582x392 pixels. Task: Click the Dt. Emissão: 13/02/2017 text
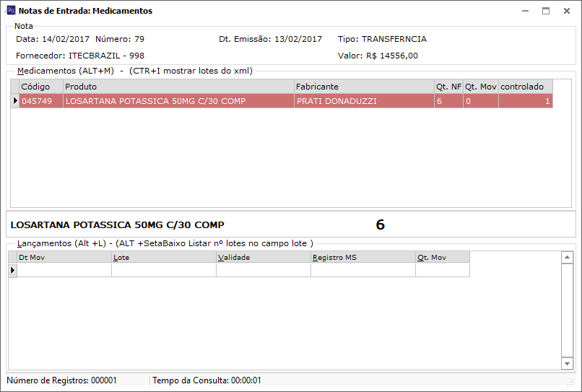click(270, 39)
